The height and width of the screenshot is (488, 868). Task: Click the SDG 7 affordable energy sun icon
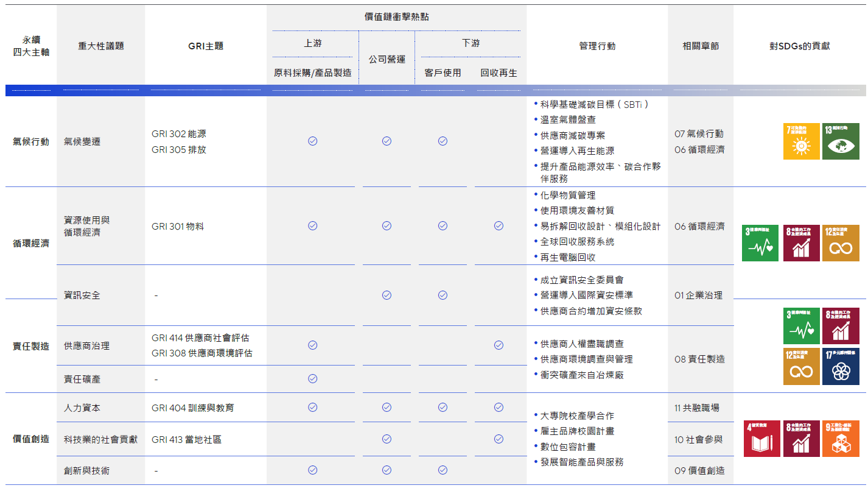802,141
